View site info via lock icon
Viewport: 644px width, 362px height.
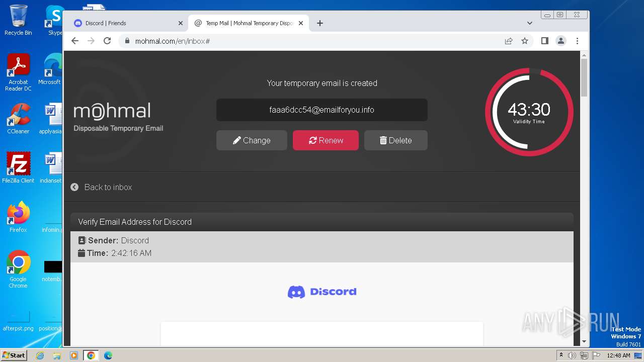[127, 41]
